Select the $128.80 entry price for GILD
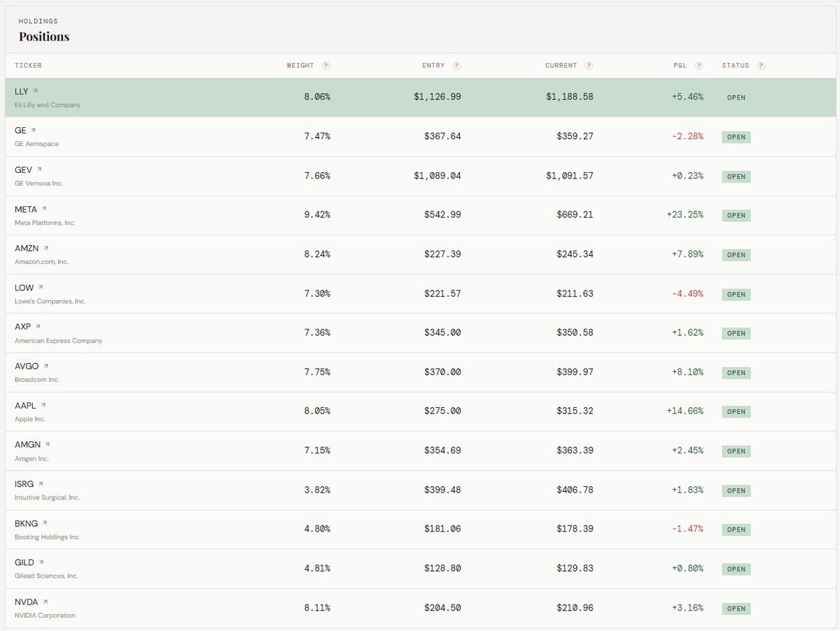 tap(443, 569)
